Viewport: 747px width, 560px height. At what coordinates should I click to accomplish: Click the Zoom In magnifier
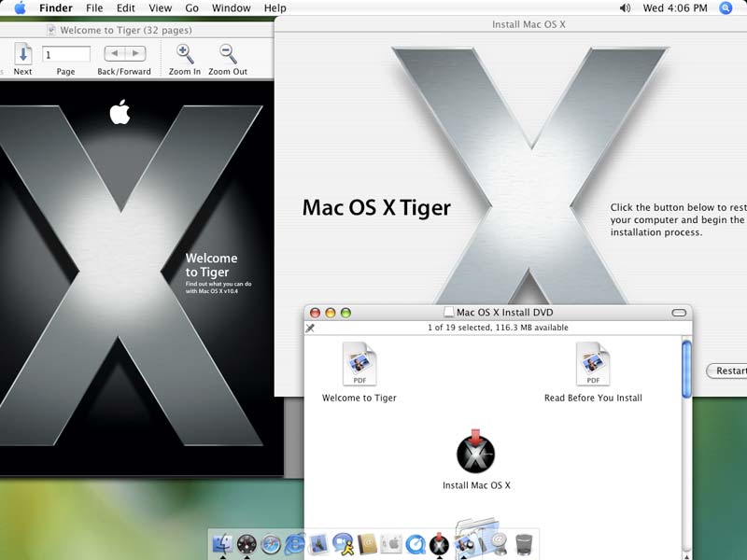click(185, 54)
